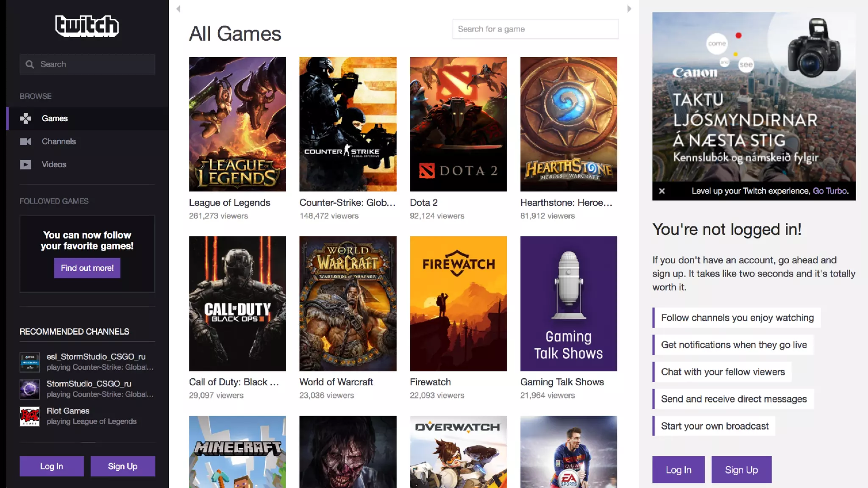868x488 pixels.
Task: Collapse the right panel with the arrow
Action: pyautogui.click(x=629, y=8)
